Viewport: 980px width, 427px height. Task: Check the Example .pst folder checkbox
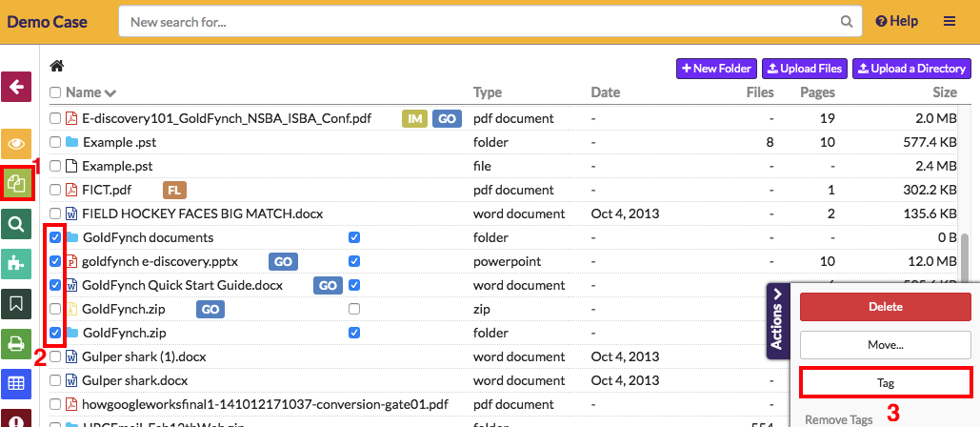pyautogui.click(x=55, y=142)
